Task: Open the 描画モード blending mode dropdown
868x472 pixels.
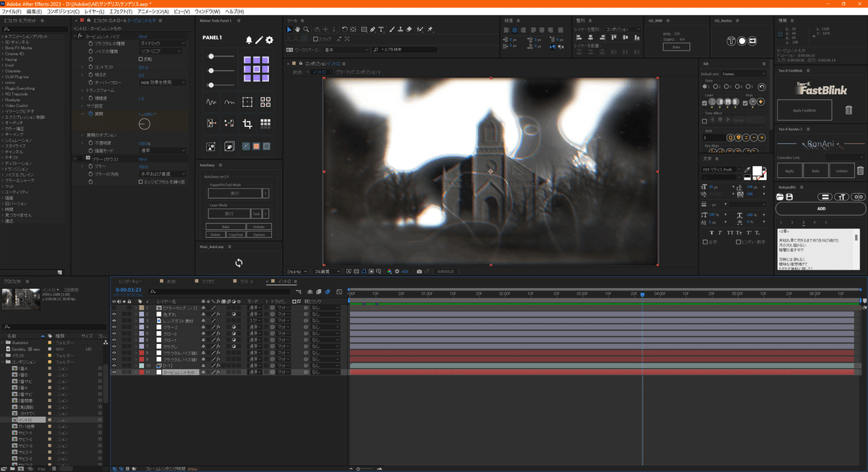Action: point(162,150)
